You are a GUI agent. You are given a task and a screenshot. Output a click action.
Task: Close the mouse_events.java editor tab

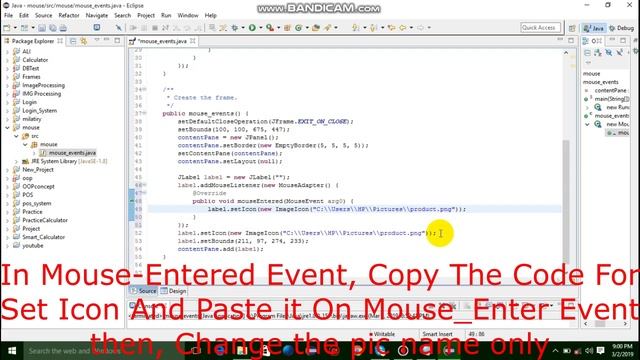tap(193, 41)
